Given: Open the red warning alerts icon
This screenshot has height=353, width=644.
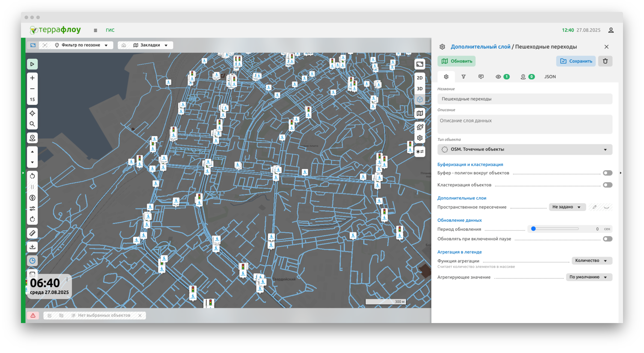Looking at the screenshot, I should (33, 316).
